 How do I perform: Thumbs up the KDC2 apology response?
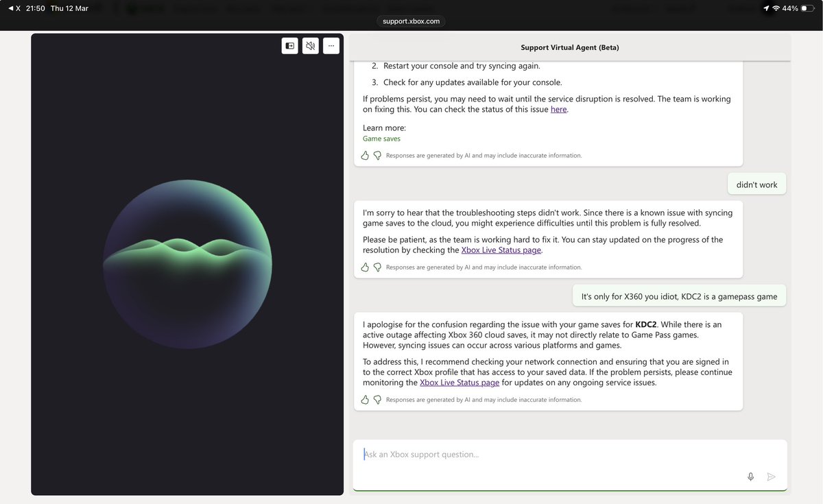(366, 400)
